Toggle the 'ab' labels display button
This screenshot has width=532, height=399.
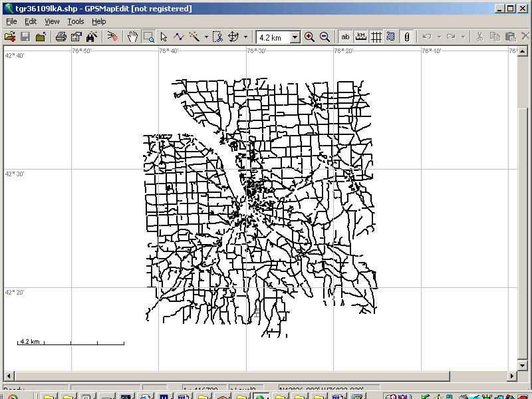(x=346, y=37)
